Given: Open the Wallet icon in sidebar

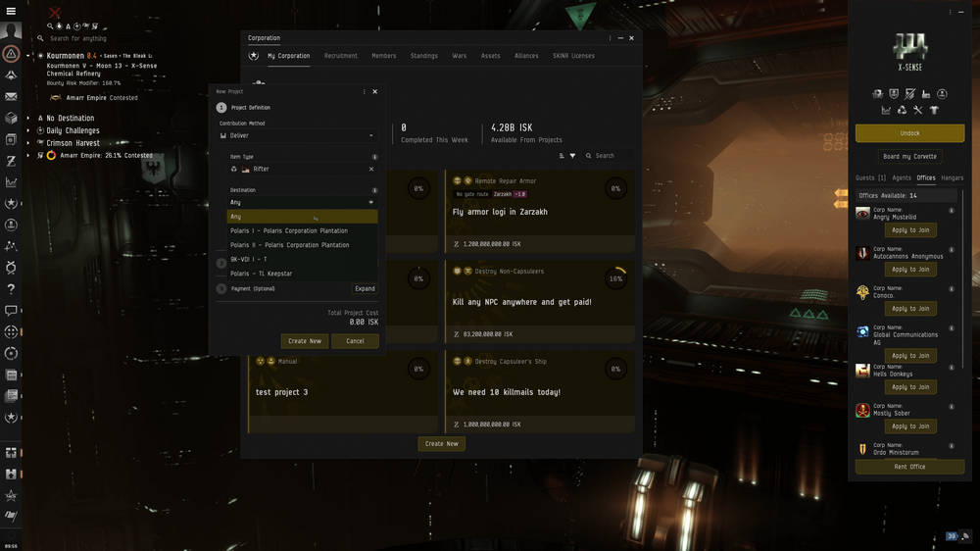Looking at the screenshot, I should [11, 161].
